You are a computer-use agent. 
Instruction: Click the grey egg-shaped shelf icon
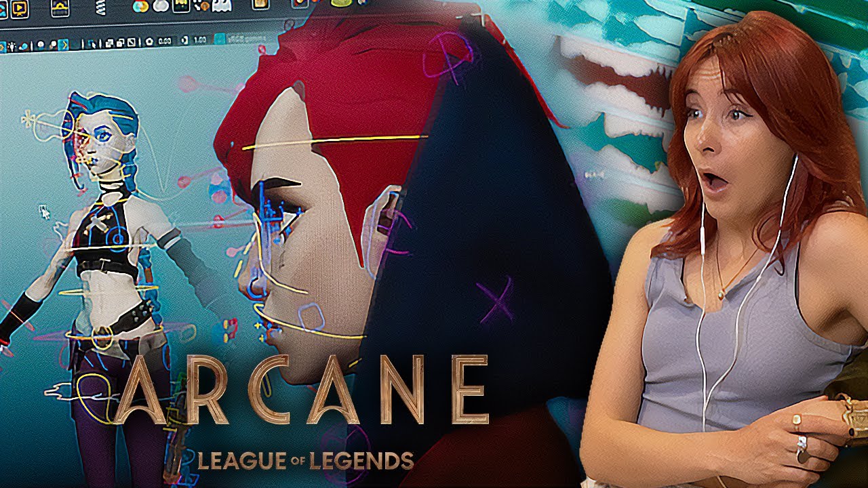(161, 6)
